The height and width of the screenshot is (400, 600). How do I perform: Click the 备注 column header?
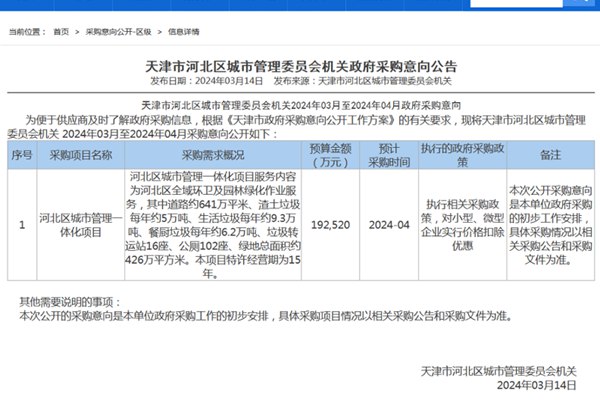click(x=550, y=157)
